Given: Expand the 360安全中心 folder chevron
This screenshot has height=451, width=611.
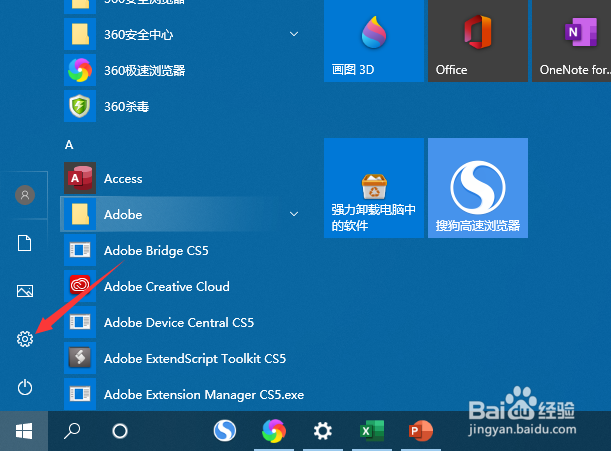Looking at the screenshot, I should pos(294,34).
